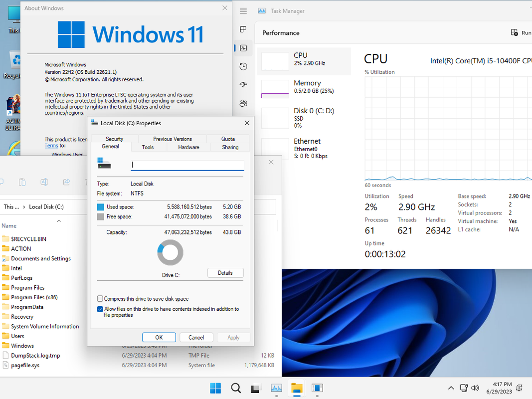Select Ethernet performance entry
532x399 pixels.
click(x=304, y=148)
